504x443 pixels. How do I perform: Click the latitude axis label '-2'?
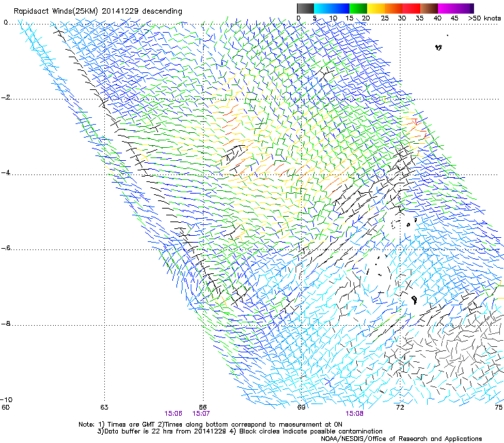5,97
